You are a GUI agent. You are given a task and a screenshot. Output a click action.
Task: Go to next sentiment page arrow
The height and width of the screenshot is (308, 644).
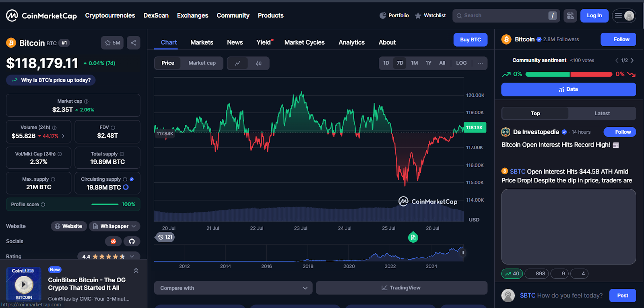pyautogui.click(x=632, y=60)
